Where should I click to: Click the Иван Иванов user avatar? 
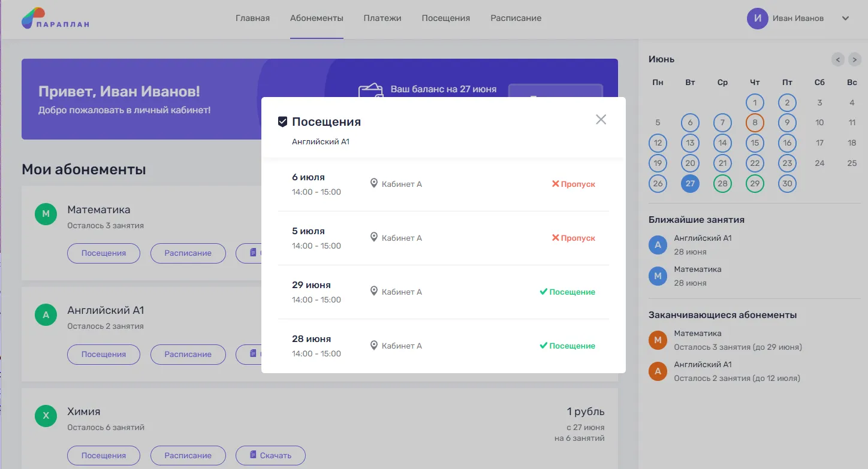[x=757, y=19]
